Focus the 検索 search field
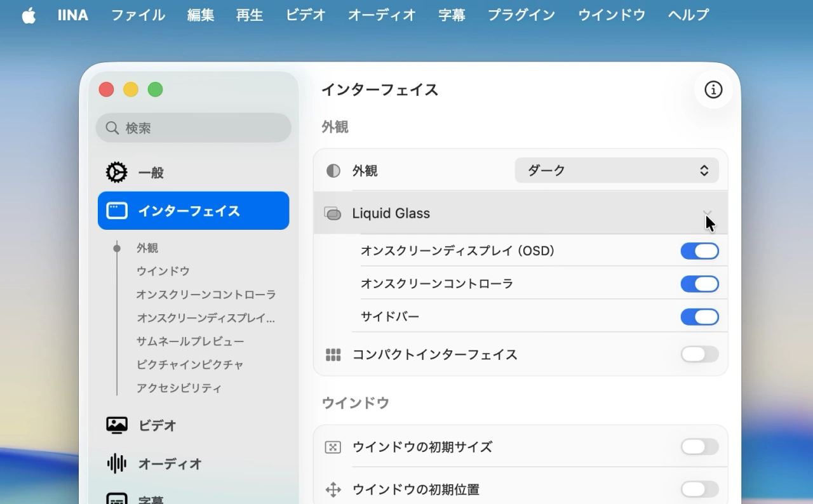 point(194,128)
